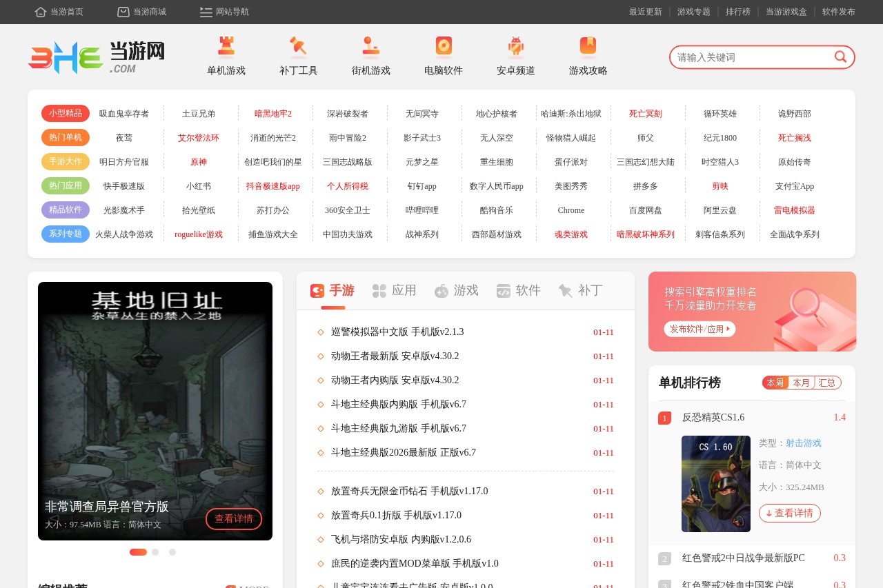Click the 精品软件 category tag

click(x=66, y=210)
